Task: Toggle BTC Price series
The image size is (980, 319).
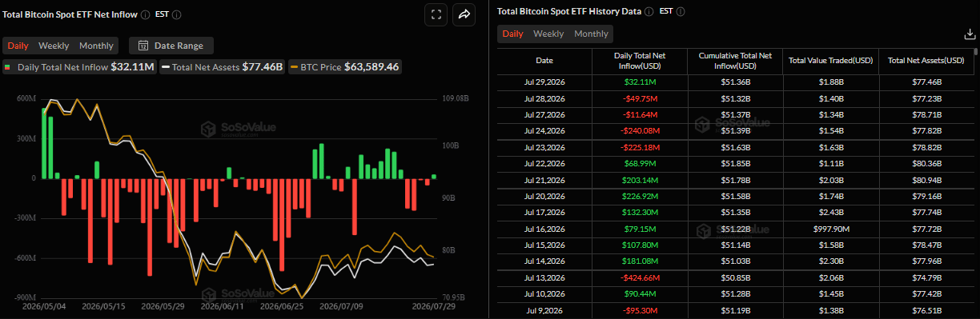Action: (x=345, y=67)
